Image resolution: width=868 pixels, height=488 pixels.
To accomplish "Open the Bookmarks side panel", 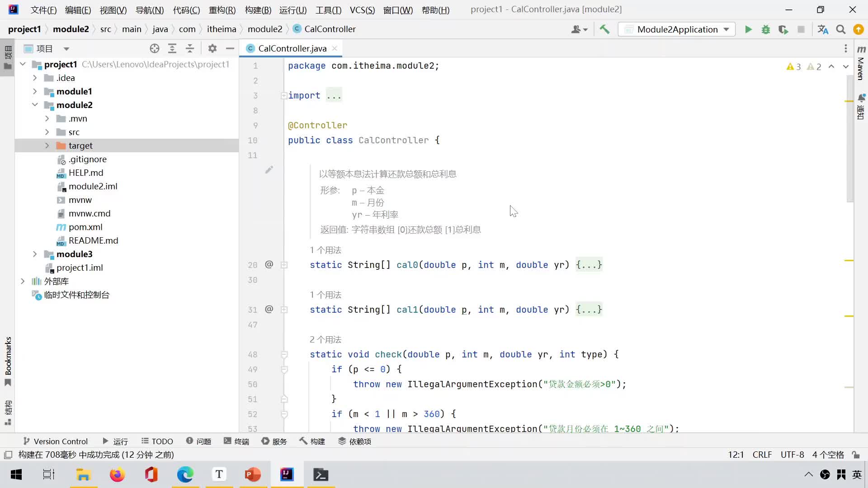I will point(8,361).
